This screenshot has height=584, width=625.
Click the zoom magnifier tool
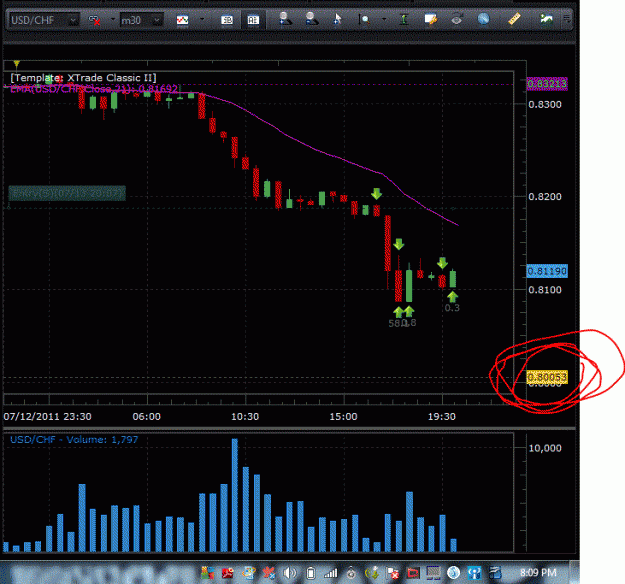point(365,19)
